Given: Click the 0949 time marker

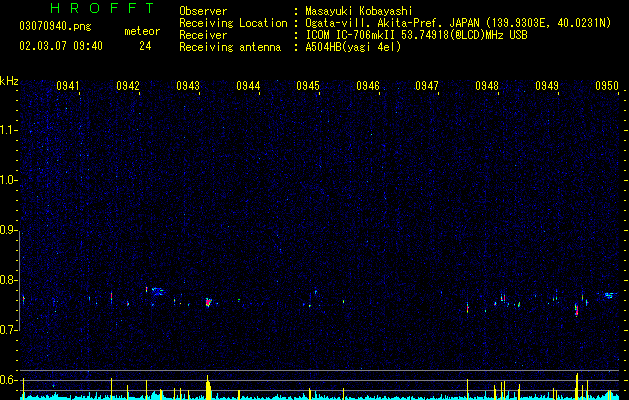Looking at the screenshot, I should (547, 86).
